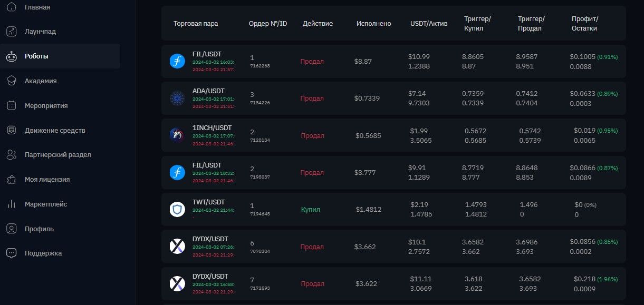Open the Партнерский раздел people icon
The image size is (644, 305).
(12, 155)
